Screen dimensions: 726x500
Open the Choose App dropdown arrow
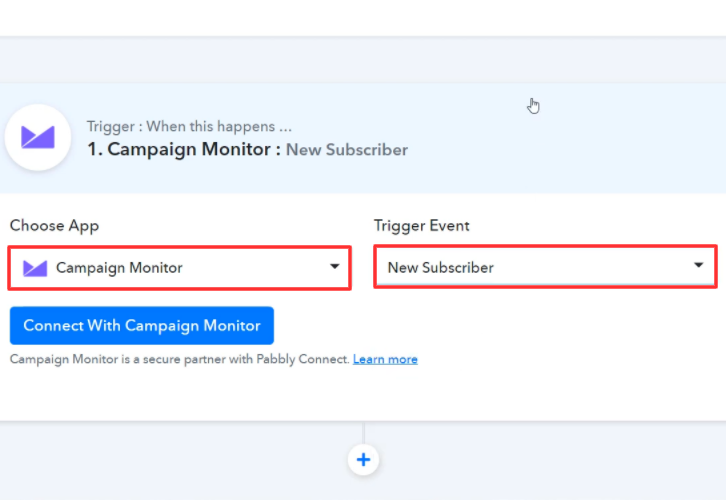click(334, 267)
